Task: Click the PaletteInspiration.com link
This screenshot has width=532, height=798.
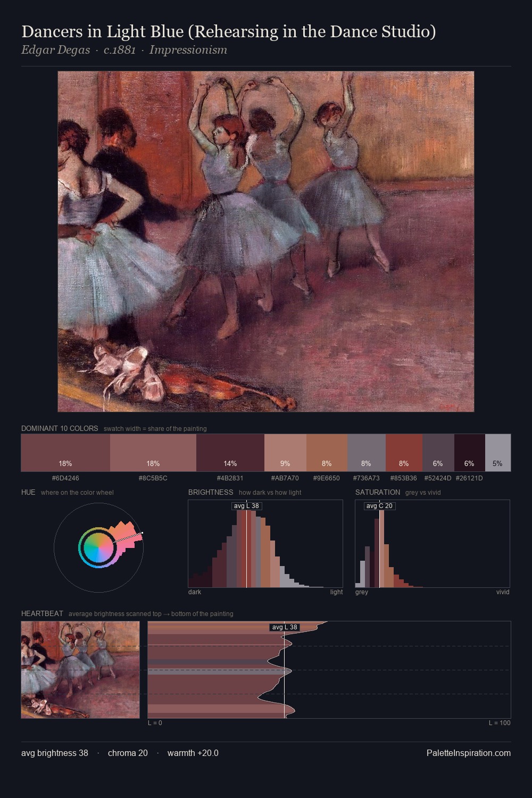Action: [x=469, y=753]
